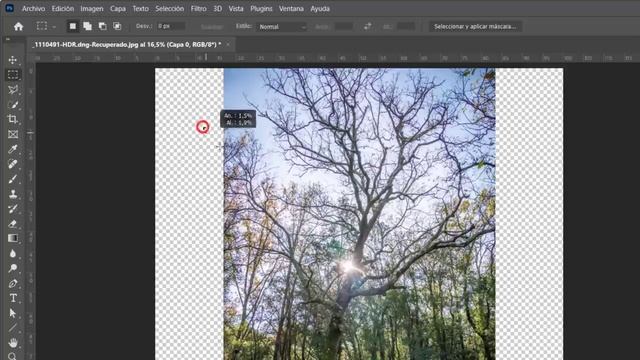Open the Capa menu
Image resolution: width=640 pixels, height=360 pixels.
118,9
